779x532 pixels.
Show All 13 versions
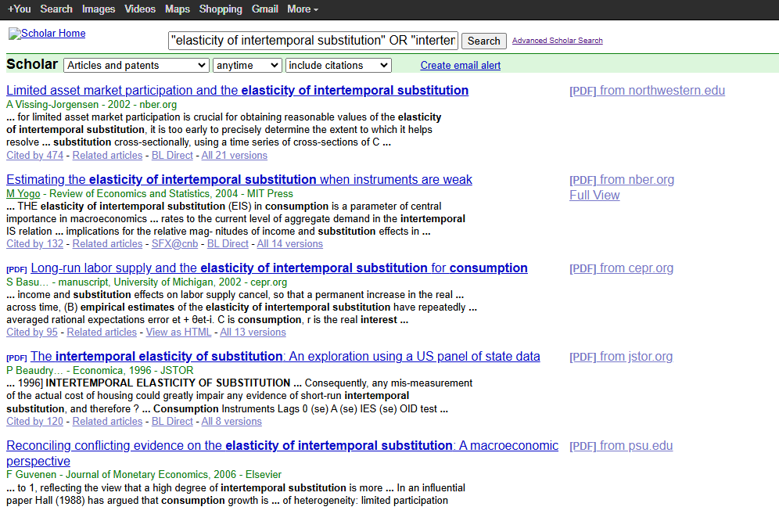[253, 332]
